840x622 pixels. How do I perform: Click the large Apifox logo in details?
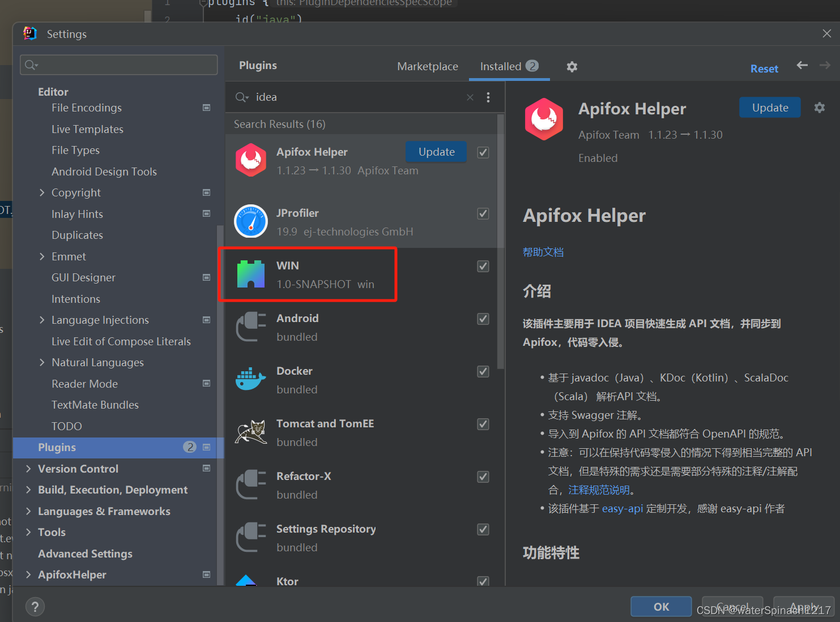pyautogui.click(x=544, y=119)
